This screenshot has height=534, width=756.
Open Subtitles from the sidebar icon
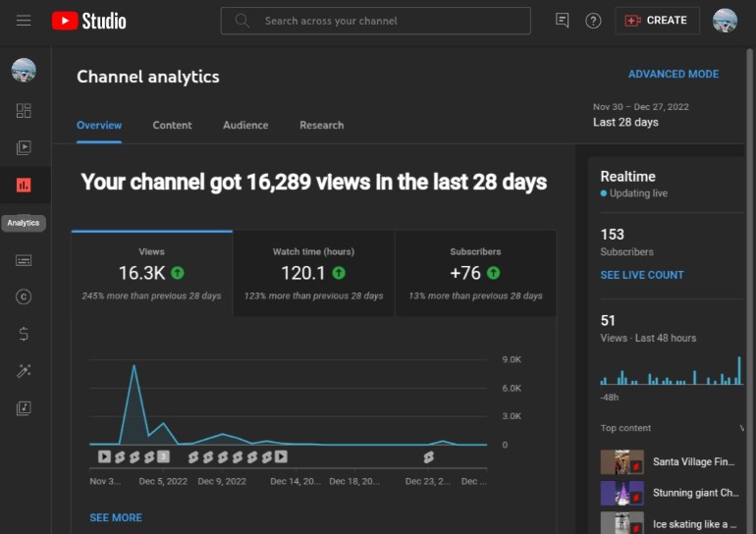tap(24, 260)
